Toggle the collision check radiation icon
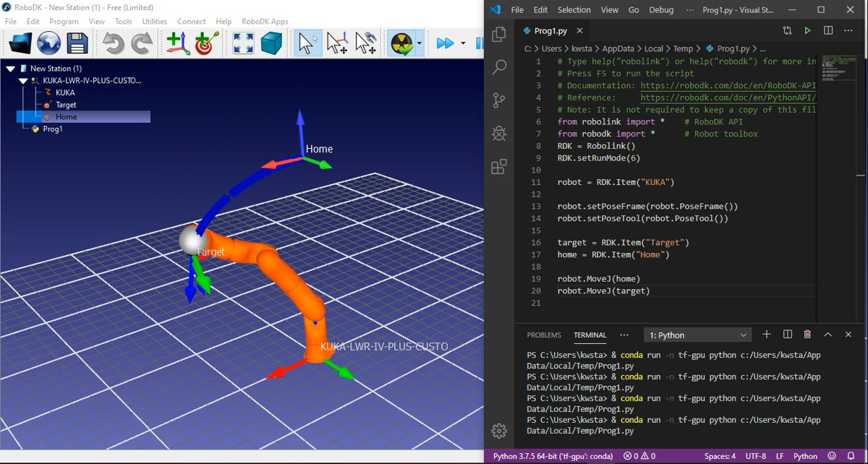Screen dimensions: 868x464 [401, 43]
